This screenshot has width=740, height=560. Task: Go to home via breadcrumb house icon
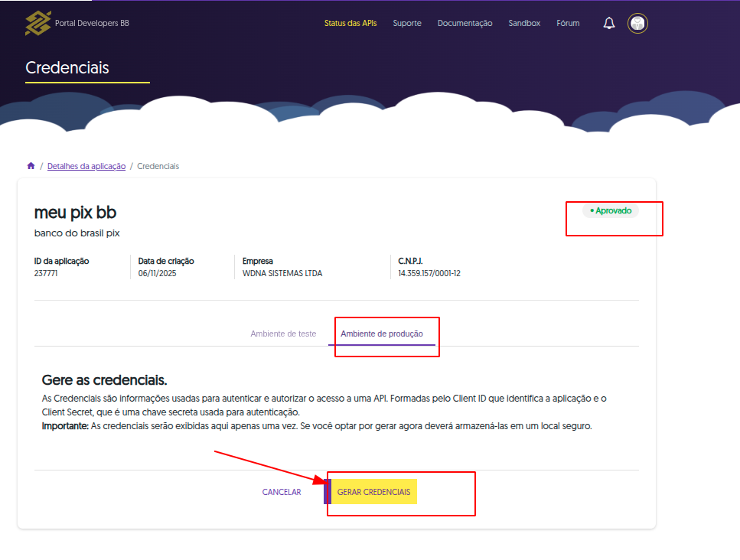tap(31, 166)
